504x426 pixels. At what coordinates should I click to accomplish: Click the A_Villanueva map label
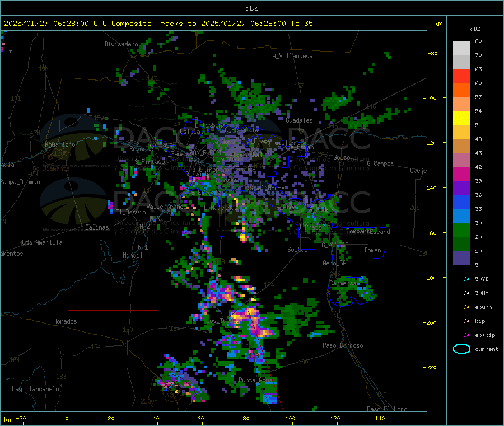coord(292,56)
